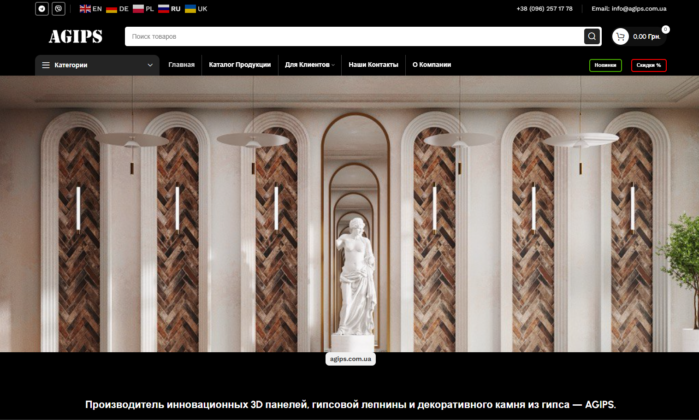The height and width of the screenshot is (420, 699).
Task: Switch language to Polish (PL flag)
Action: [x=143, y=9]
